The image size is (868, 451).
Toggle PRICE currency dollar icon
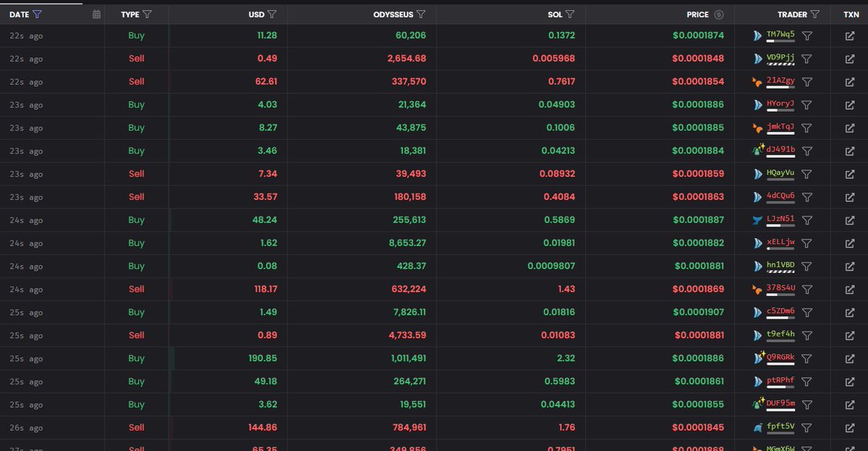click(718, 14)
